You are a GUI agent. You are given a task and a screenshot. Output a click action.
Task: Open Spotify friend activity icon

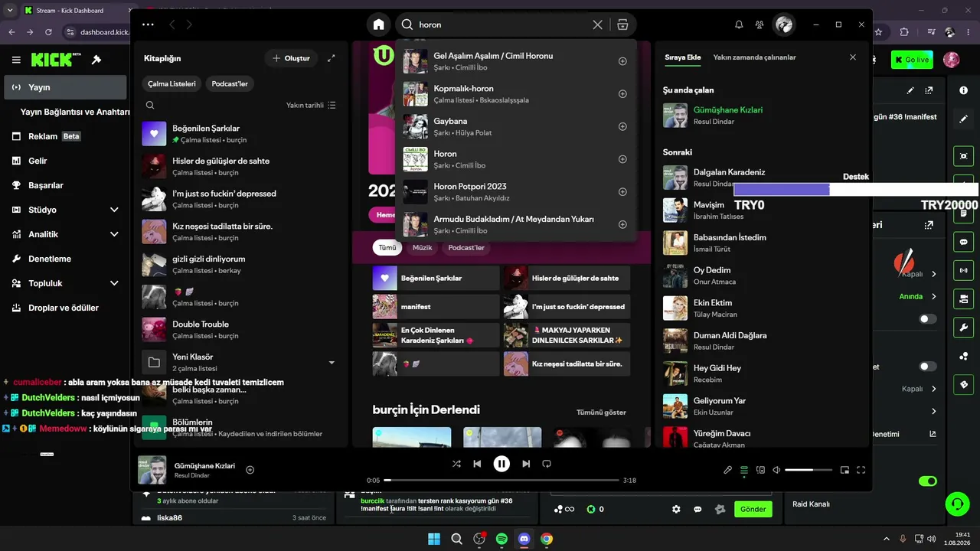(759, 24)
